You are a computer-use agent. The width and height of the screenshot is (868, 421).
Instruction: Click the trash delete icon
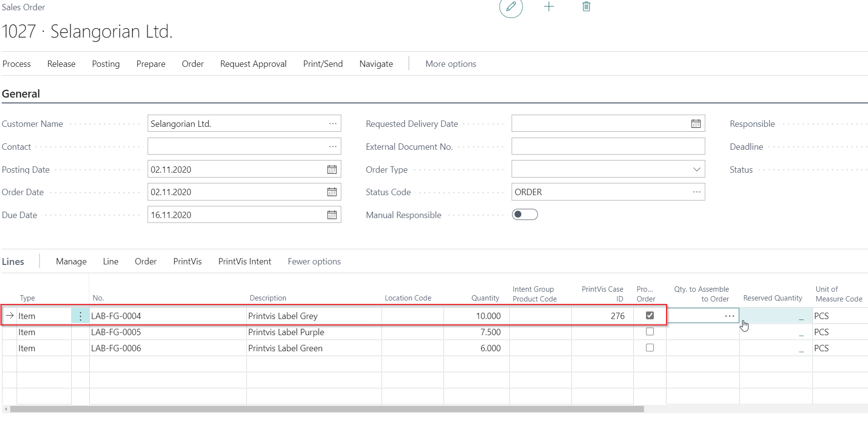point(586,7)
